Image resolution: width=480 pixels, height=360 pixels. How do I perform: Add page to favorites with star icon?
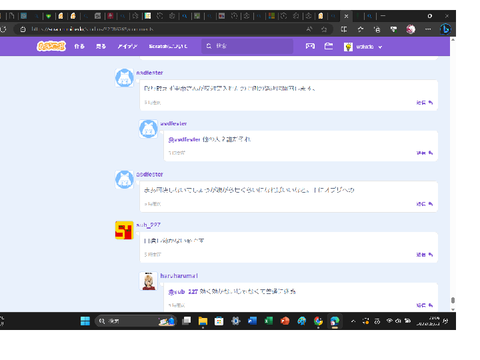coord(324,29)
